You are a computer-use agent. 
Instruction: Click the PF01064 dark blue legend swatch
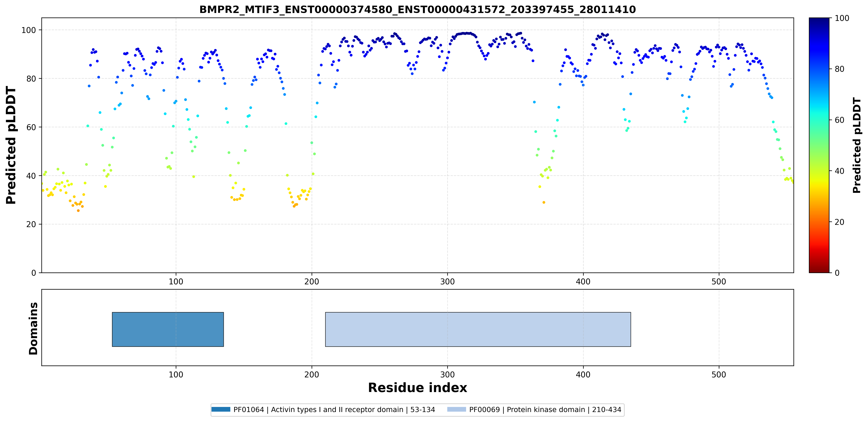click(221, 409)
